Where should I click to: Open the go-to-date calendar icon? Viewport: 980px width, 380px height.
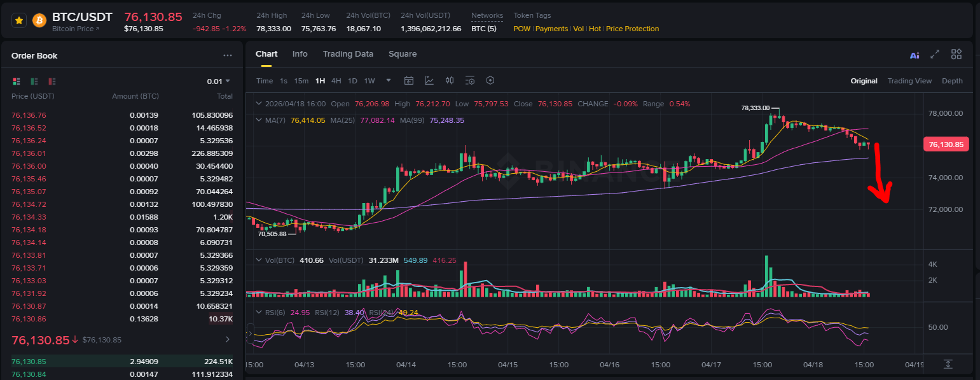409,81
